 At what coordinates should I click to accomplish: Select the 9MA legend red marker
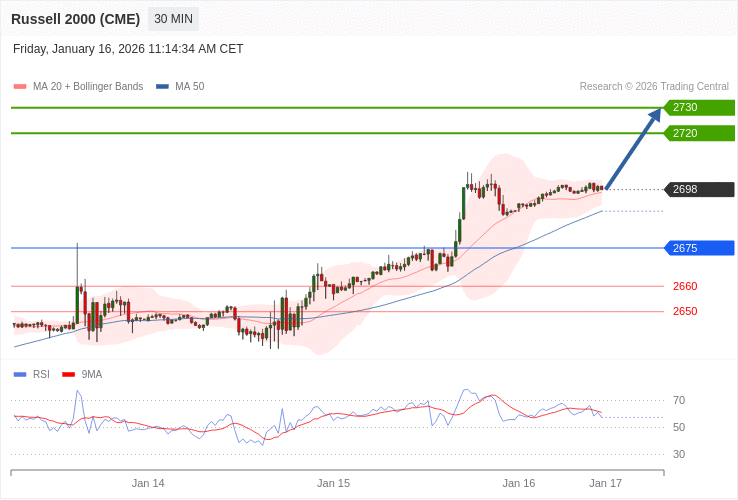[68, 375]
